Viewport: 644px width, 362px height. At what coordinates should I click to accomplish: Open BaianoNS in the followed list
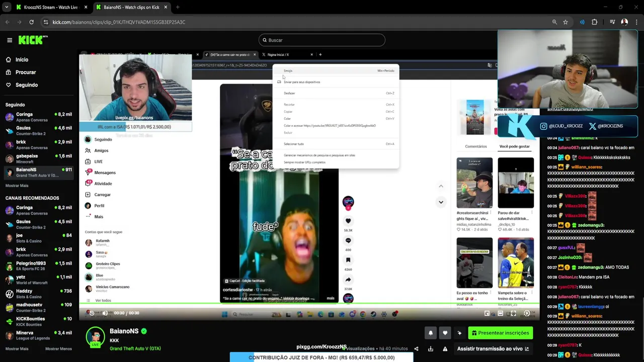pos(38,172)
